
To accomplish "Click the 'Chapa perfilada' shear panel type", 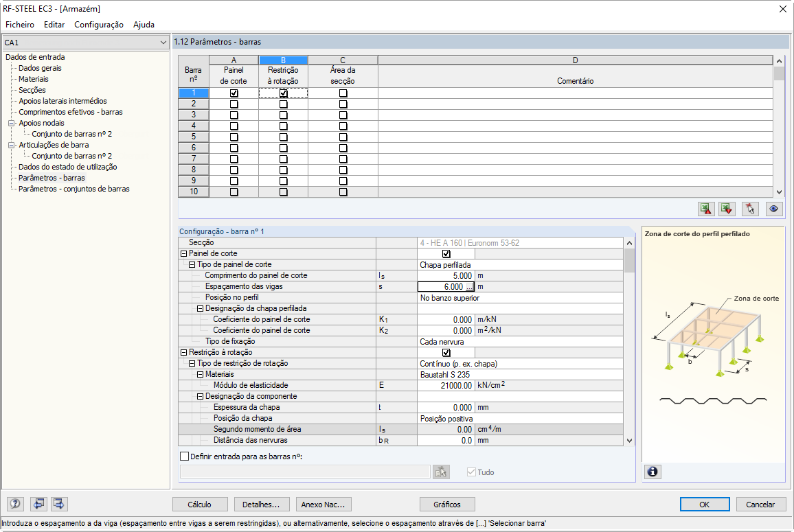I will pyautogui.click(x=520, y=265).
